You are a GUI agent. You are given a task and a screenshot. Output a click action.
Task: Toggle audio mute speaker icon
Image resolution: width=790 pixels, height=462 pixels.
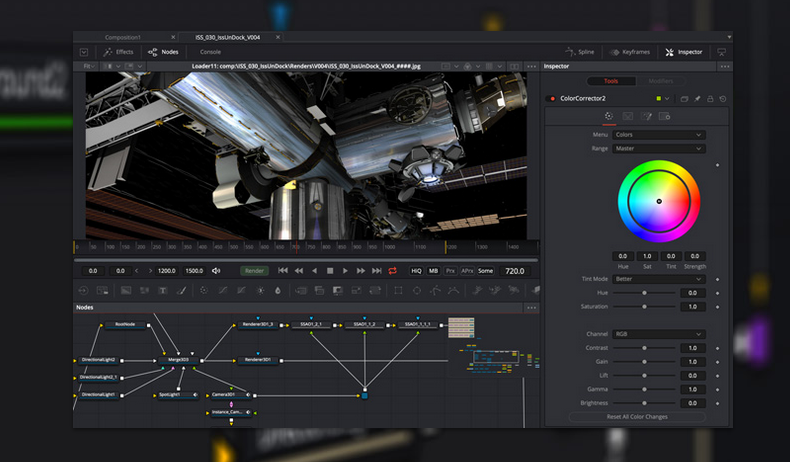pyautogui.click(x=216, y=271)
